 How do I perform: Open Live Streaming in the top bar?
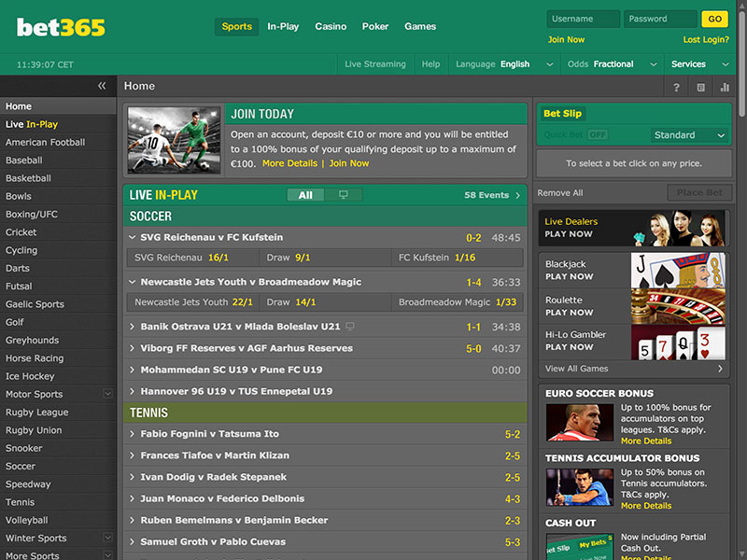[x=375, y=64]
